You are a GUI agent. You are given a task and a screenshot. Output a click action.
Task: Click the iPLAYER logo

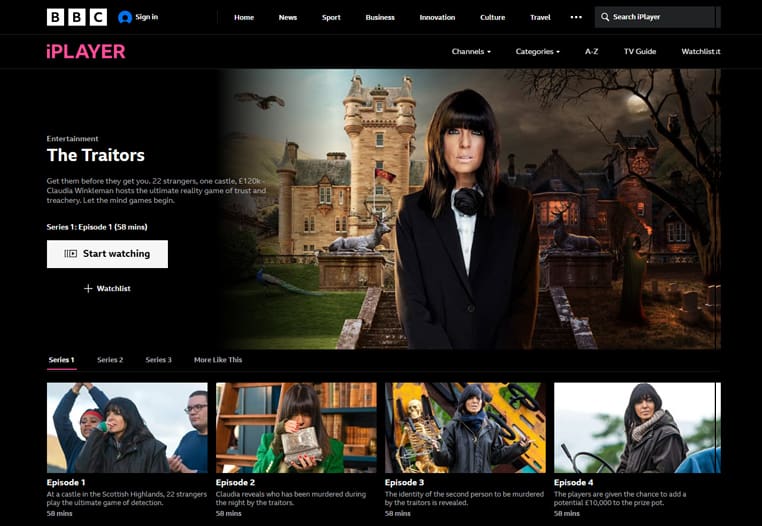click(86, 52)
